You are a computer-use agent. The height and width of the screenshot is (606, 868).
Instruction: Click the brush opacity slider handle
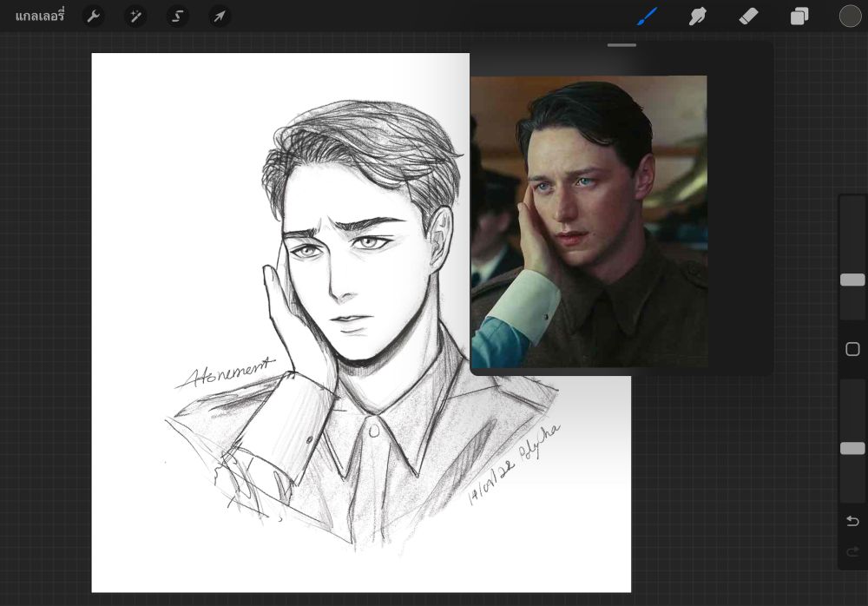click(x=852, y=448)
